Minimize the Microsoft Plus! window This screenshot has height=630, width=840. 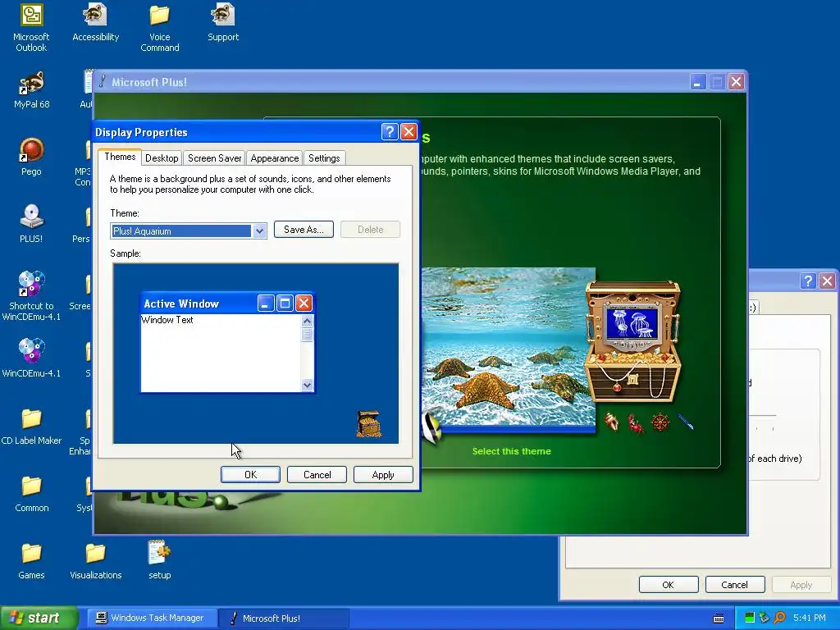click(x=697, y=82)
